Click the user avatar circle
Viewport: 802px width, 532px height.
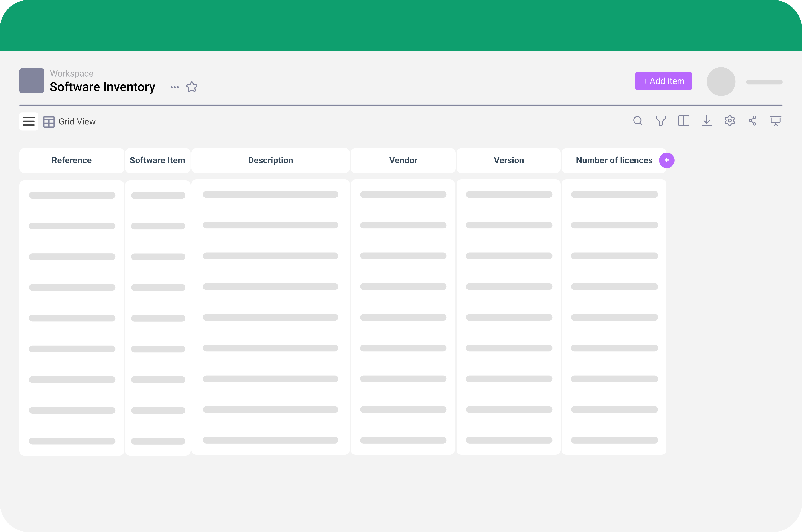point(721,82)
